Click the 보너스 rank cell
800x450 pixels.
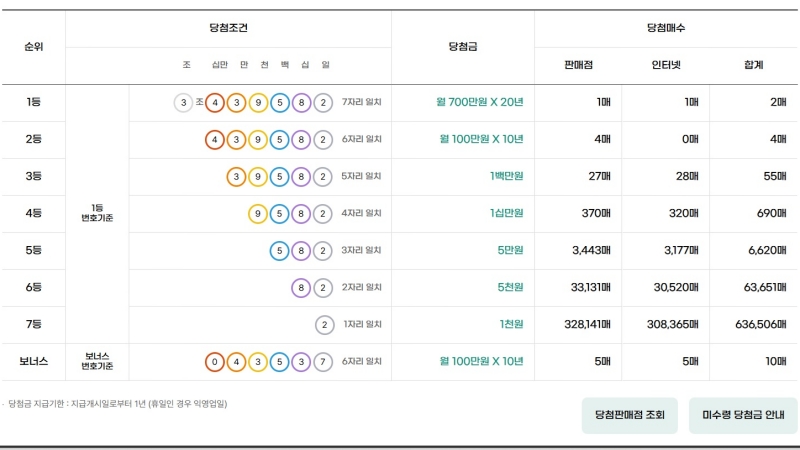(x=34, y=361)
